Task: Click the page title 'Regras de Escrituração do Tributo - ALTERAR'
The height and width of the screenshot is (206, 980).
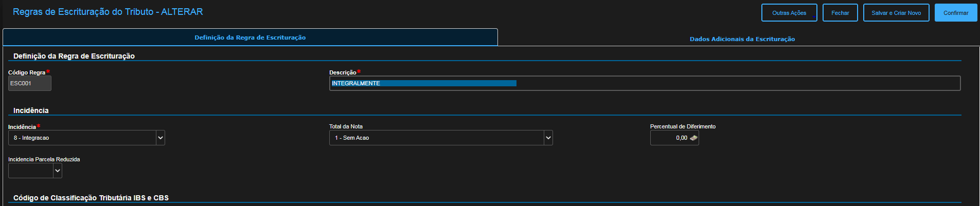Action: [108, 12]
